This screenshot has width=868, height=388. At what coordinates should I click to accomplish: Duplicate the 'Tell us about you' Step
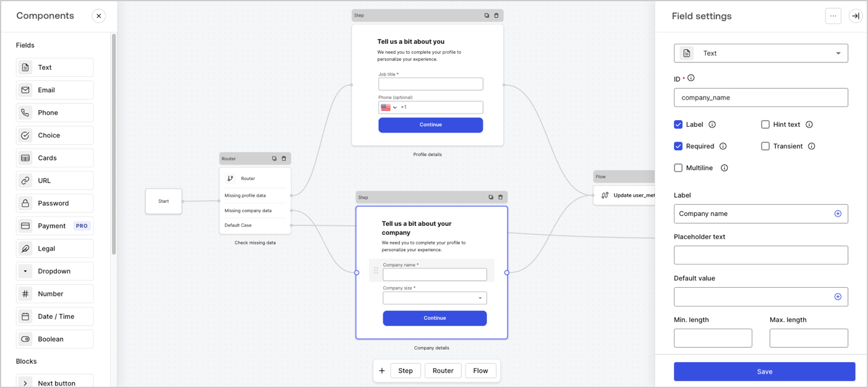487,15
